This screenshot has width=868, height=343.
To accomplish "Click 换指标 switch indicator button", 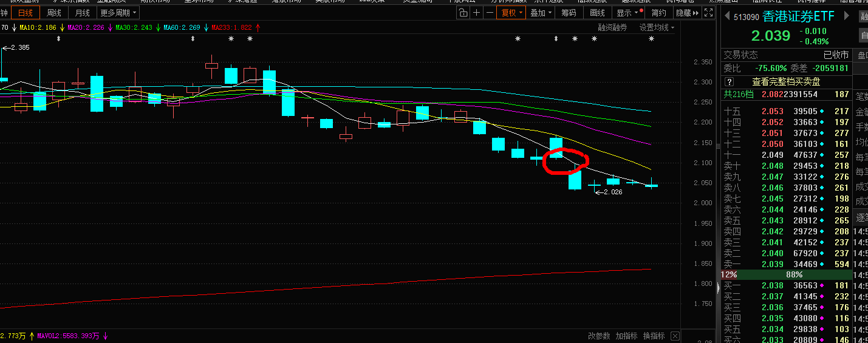I will click(654, 336).
